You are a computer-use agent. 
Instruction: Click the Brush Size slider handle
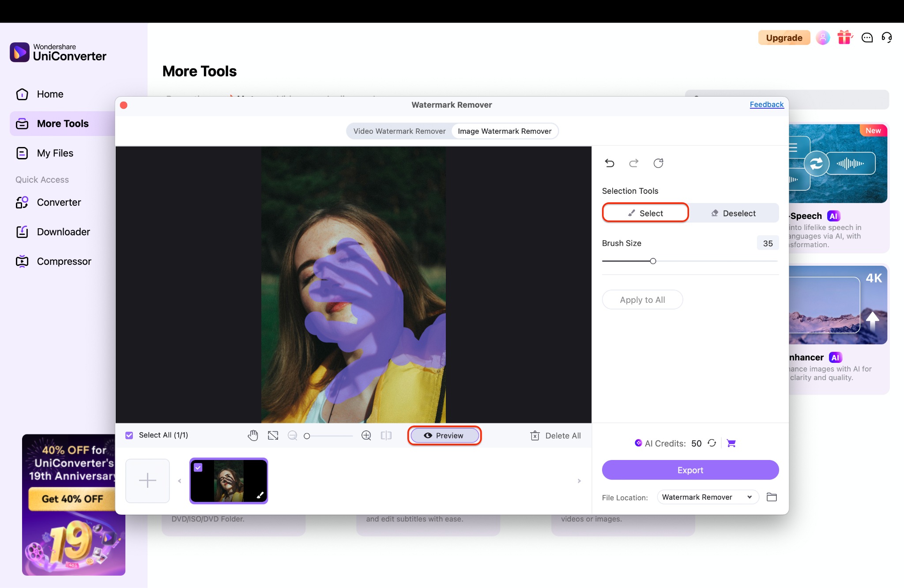tap(653, 261)
